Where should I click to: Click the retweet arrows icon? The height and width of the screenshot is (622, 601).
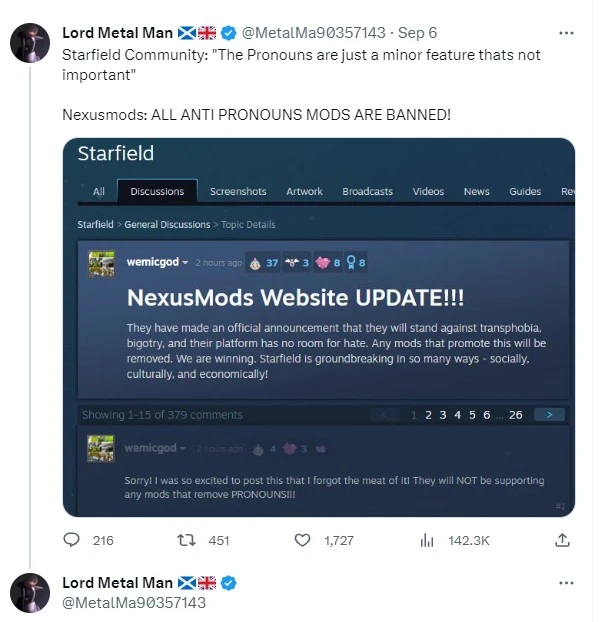click(185, 540)
